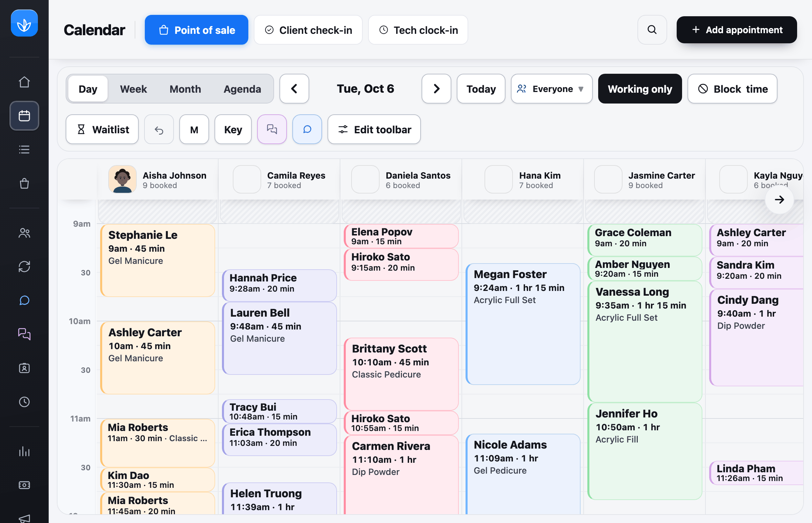
Task: Open the shopping bag sidebar icon
Action: tap(24, 183)
